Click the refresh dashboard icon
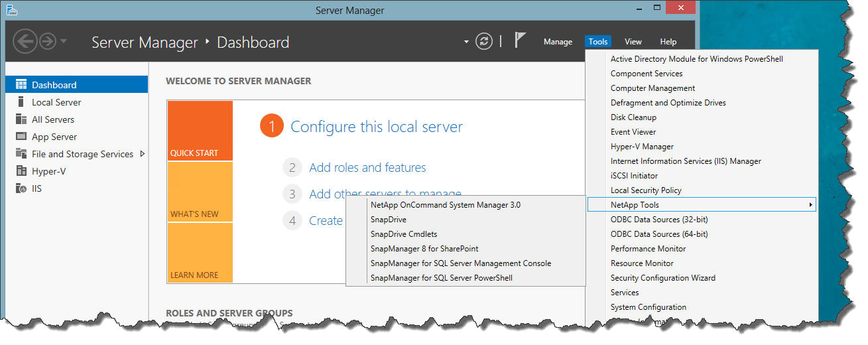Screen dimensions: 868x345 click(485, 41)
